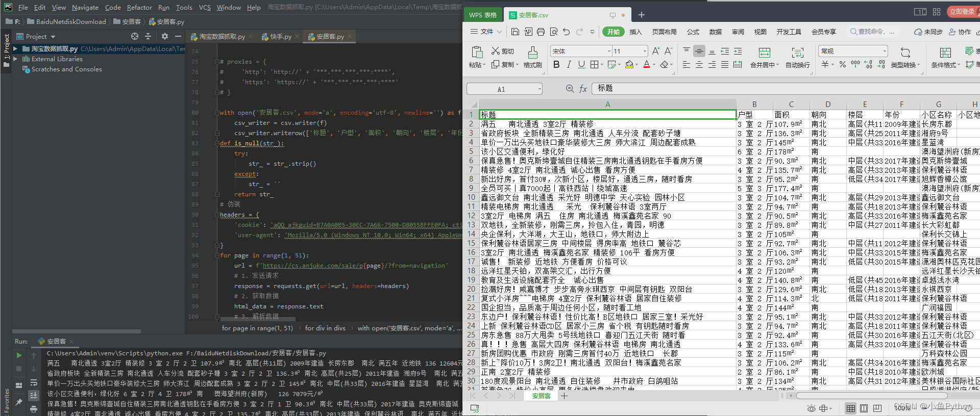
Task: Switch to the 公式 ribbon tab
Action: pyautogui.click(x=693, y=32)
